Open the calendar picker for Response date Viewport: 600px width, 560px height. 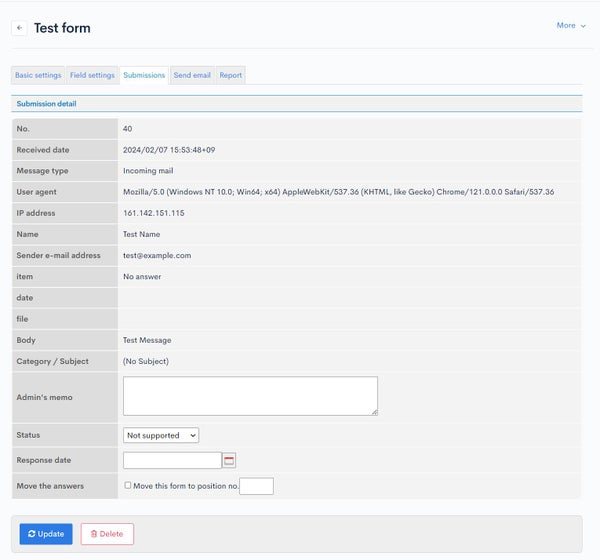pos(229,460)
